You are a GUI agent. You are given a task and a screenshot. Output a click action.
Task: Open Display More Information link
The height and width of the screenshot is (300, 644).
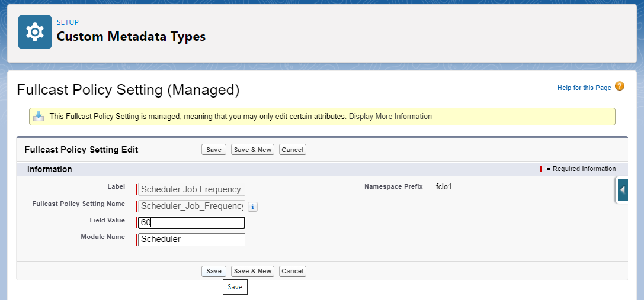390,117
